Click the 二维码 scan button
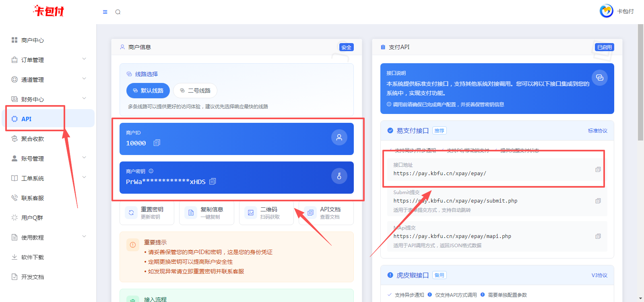 coord(266,213)
